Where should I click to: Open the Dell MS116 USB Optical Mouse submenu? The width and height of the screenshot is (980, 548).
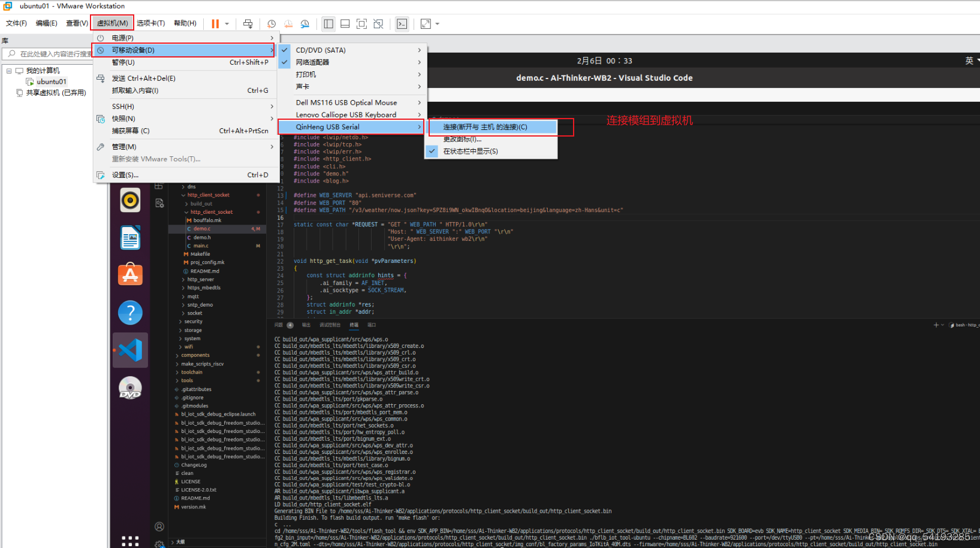351,102
